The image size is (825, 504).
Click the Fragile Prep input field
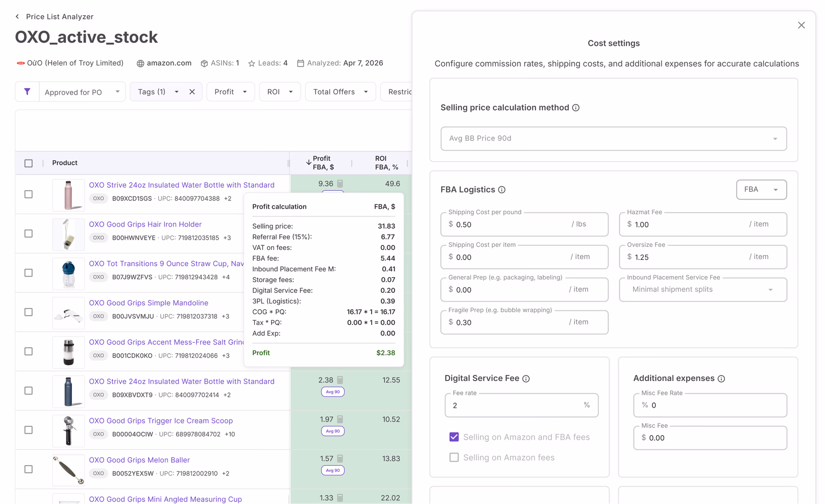(524, 322)
